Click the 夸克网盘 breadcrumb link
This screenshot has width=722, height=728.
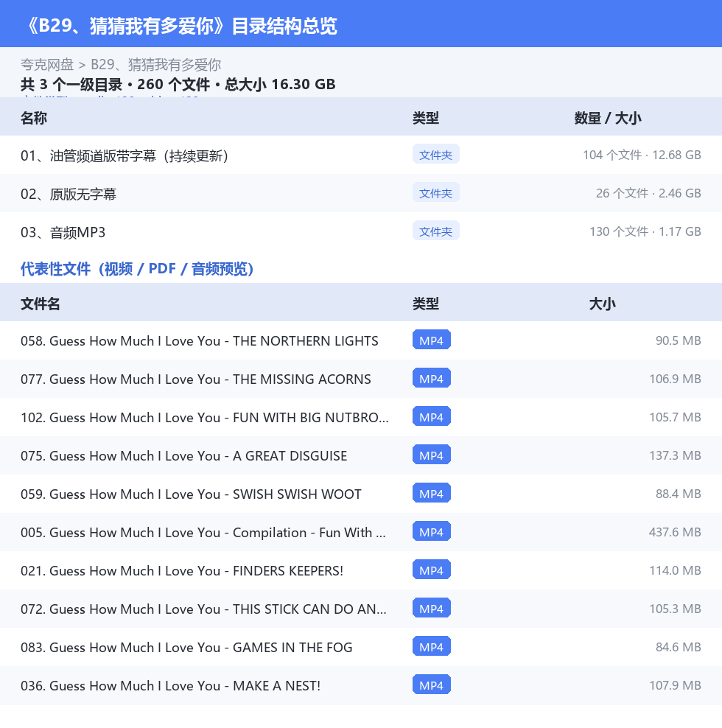point(47,65)
